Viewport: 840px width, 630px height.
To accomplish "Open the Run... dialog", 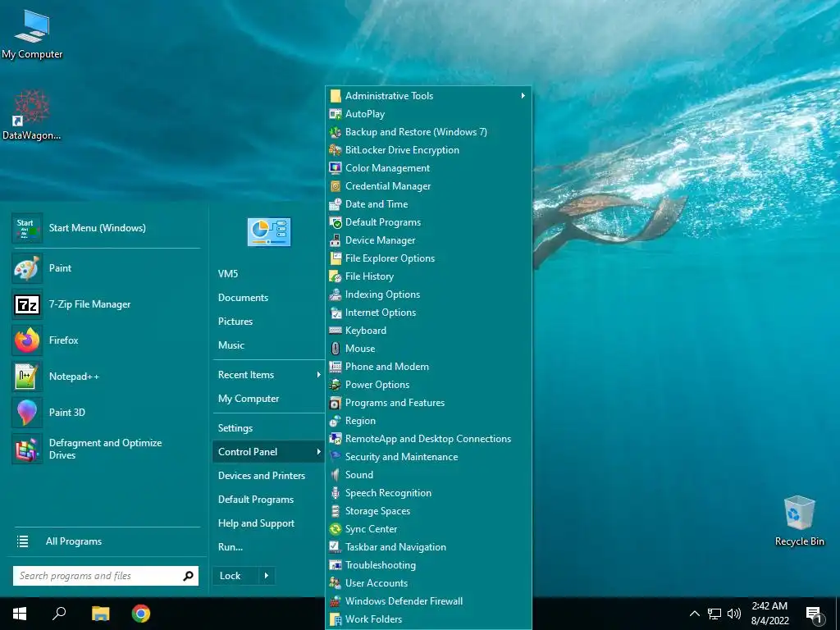I will (x=269, y=547).
